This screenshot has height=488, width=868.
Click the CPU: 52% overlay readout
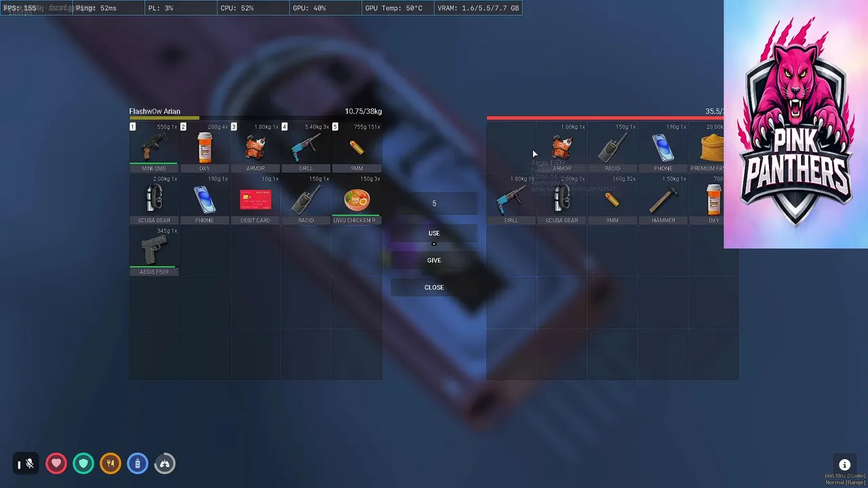(237, 8)
